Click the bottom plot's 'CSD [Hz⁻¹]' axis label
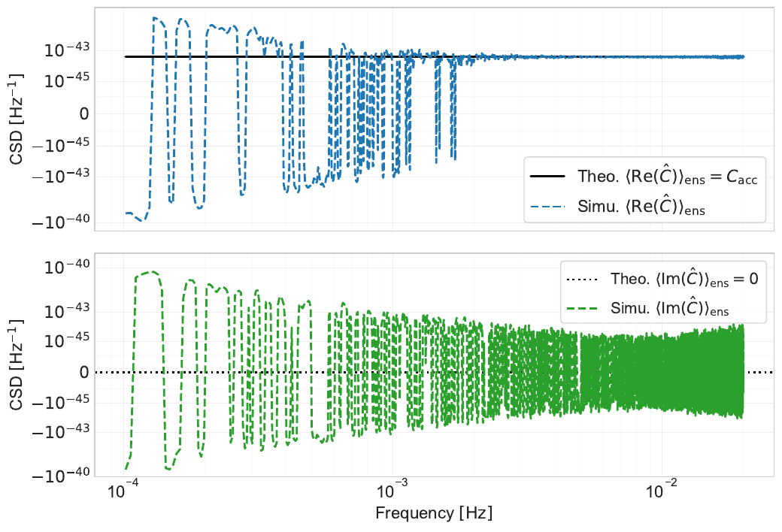 [17, 364]
